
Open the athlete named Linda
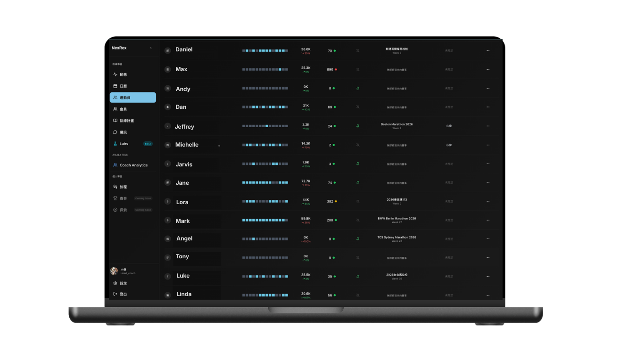184,294
